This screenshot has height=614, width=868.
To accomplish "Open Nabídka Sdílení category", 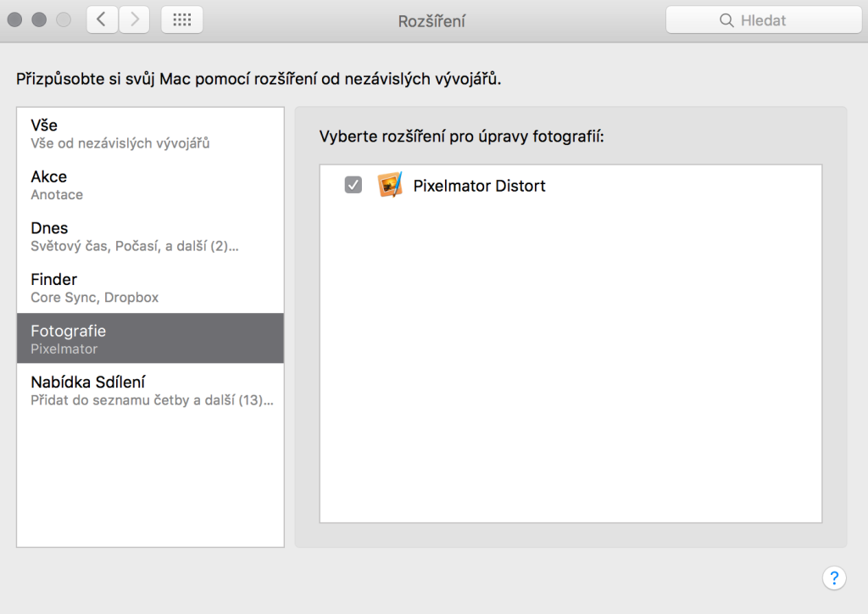I will point(150,390).
